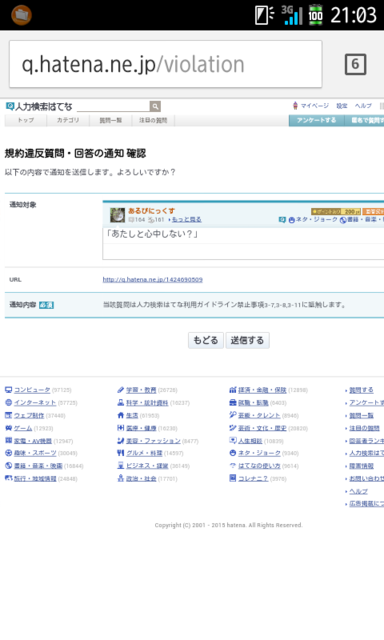Click the 就職・転職 category icon
Image resolution: width=384 pixels, height=640 pixels.
pyautogui.click(x=233, y=402)
